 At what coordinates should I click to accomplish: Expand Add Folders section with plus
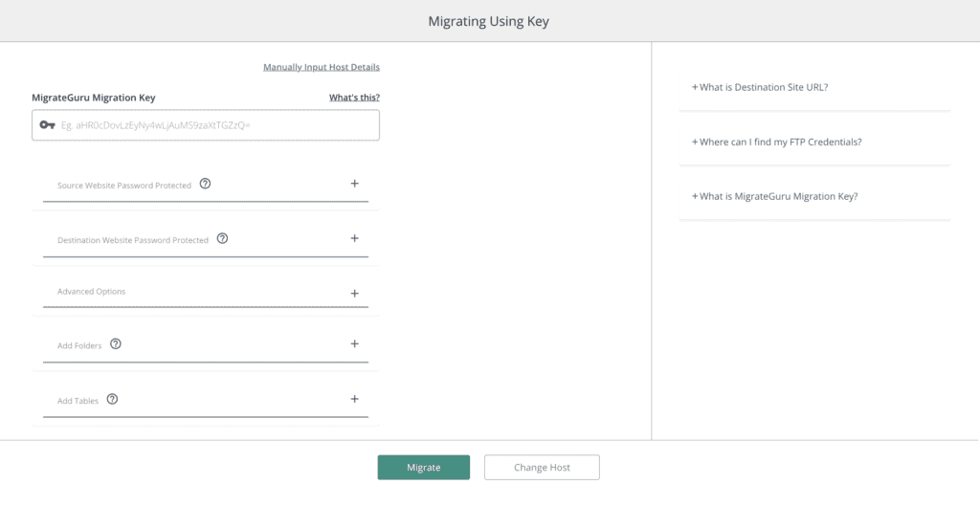[354, 344]
